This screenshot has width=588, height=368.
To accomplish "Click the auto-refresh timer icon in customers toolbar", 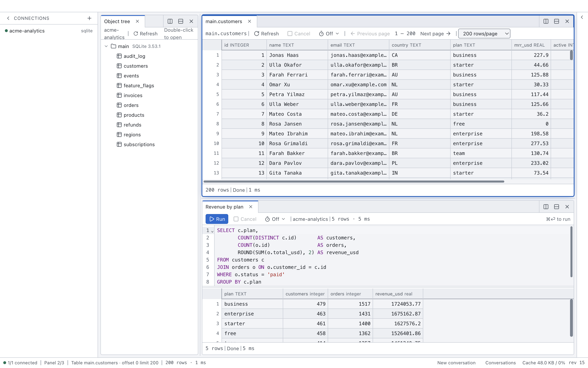I will (321, 34).
